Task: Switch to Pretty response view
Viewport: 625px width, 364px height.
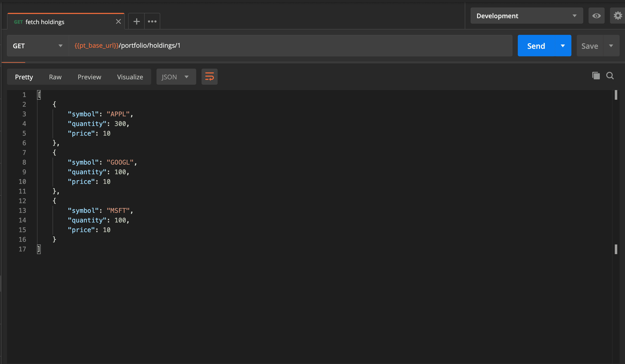Action: click(24, 77)
